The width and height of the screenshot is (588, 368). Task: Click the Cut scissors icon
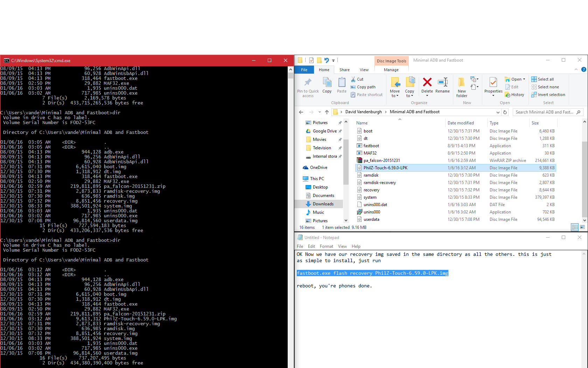point(353,79)
